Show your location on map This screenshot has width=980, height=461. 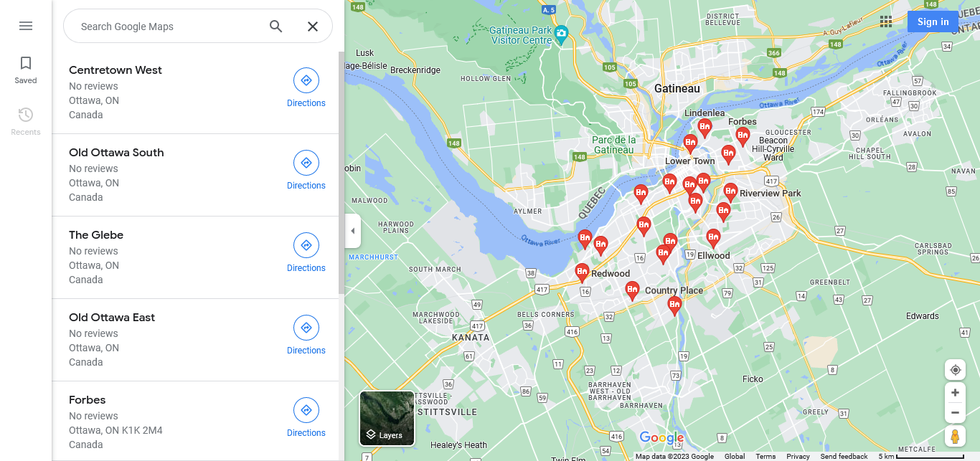pos(955,370)
